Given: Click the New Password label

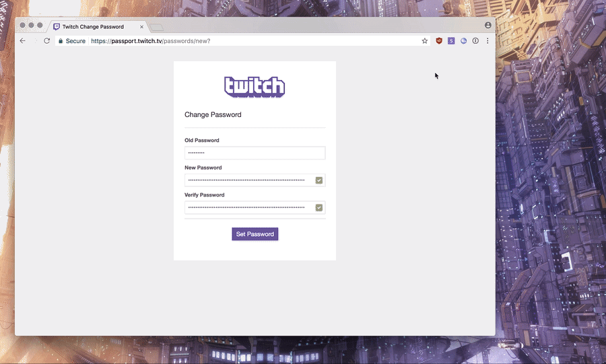Looking at the screenshot, I should [x=203, y=168].
